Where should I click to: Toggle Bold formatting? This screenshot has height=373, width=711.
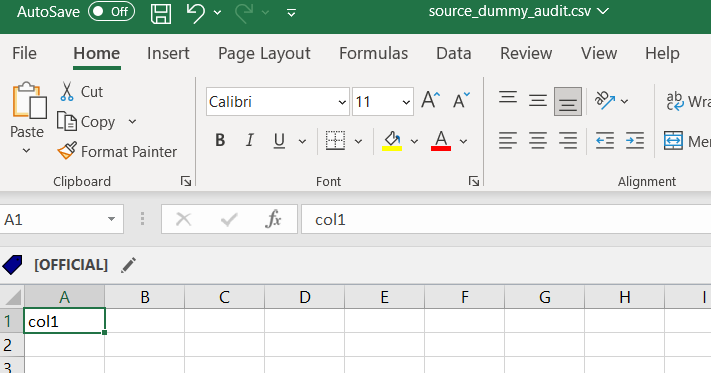point(220,140)
